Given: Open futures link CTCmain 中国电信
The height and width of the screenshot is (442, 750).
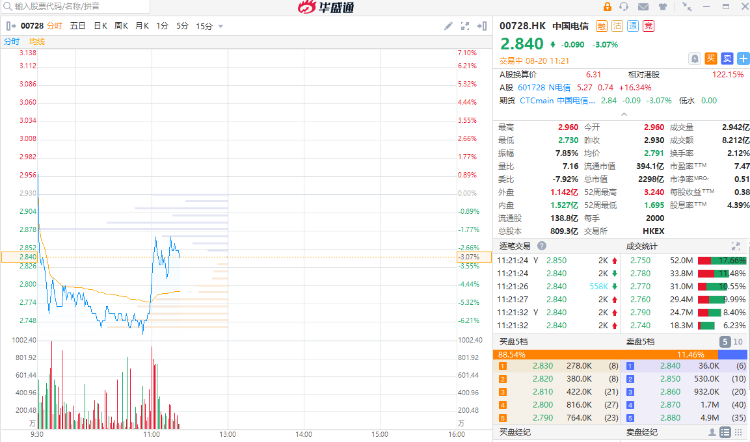Looking at the screenshot, I should click(x=557, y=100).
